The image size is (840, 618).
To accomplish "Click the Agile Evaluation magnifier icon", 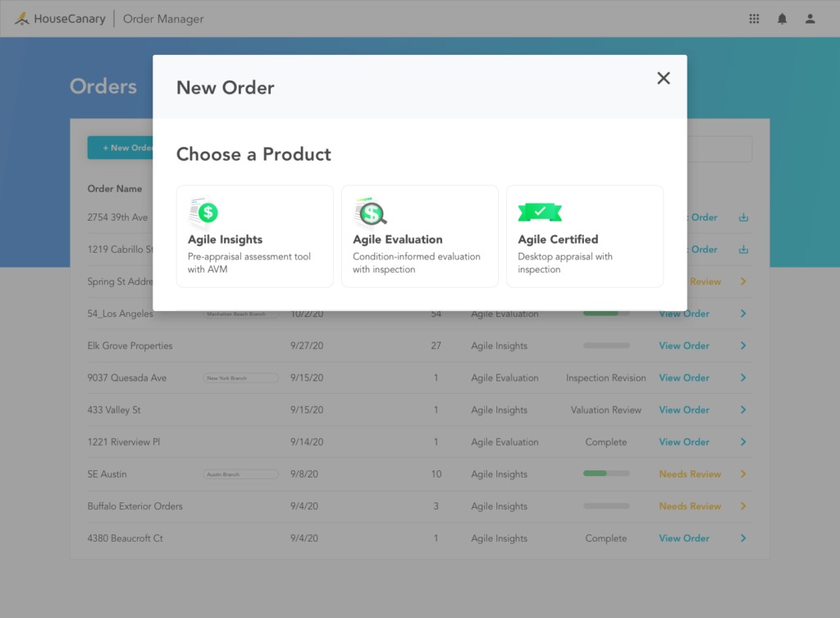I will [370, 212].
